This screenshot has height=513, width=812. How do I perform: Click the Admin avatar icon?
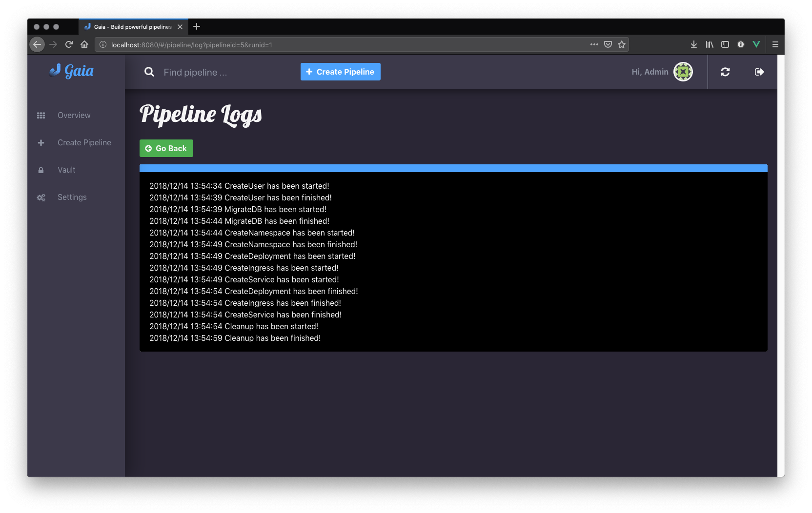[683, 72]
